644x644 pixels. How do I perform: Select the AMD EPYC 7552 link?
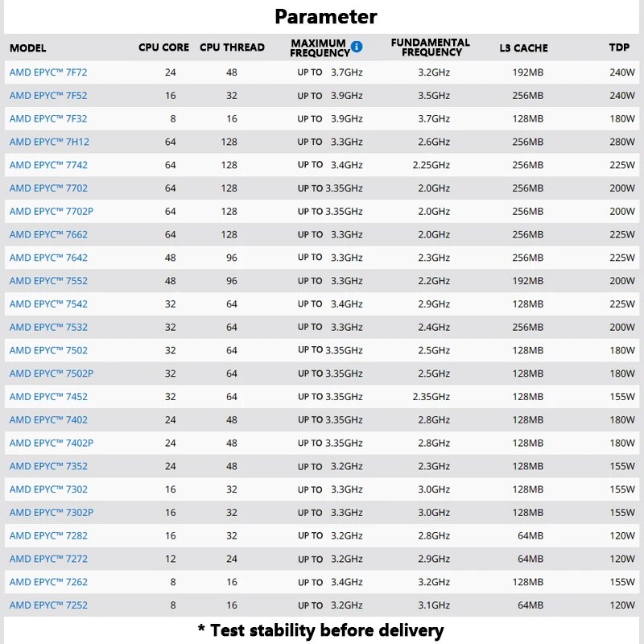point(48,281)
